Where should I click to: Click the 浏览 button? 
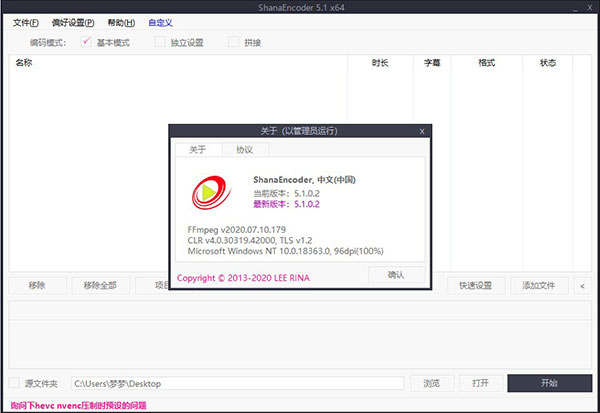pos(432,383)
